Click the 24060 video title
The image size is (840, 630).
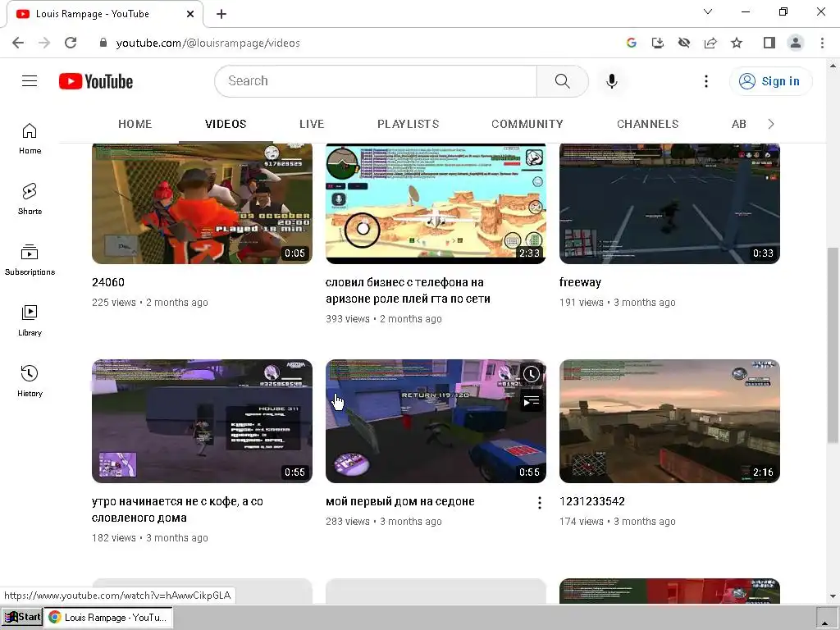(108, 282)
